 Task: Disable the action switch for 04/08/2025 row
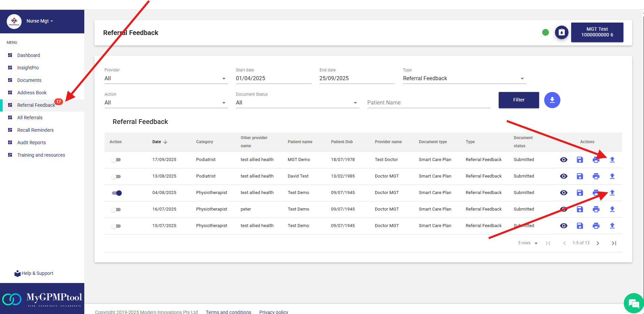pyautogui.click(x=117, y=193)
